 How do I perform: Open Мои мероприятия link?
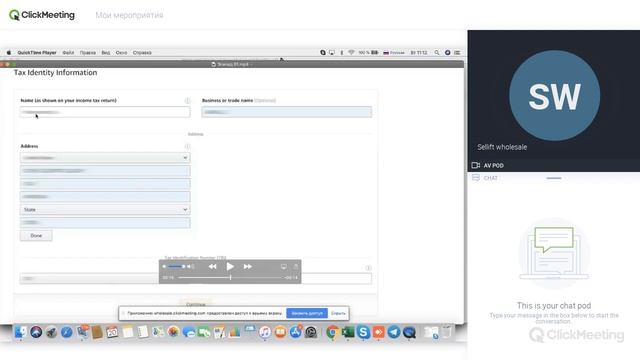[x=129, y=15]
